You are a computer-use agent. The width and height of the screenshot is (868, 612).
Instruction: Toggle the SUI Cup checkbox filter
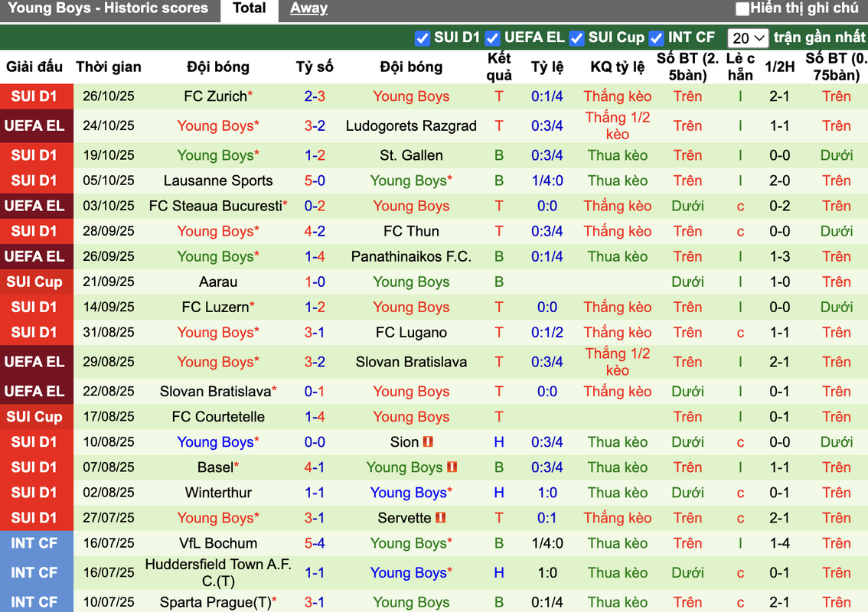576,38
